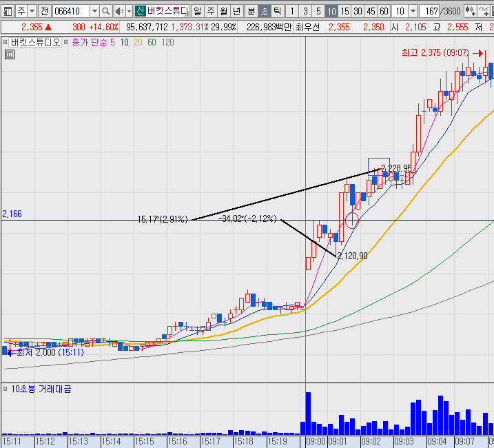The image size is (494, 448).
Task: Click the 최고 2,375 (09:07) high label
Action: tap(435, 52)
